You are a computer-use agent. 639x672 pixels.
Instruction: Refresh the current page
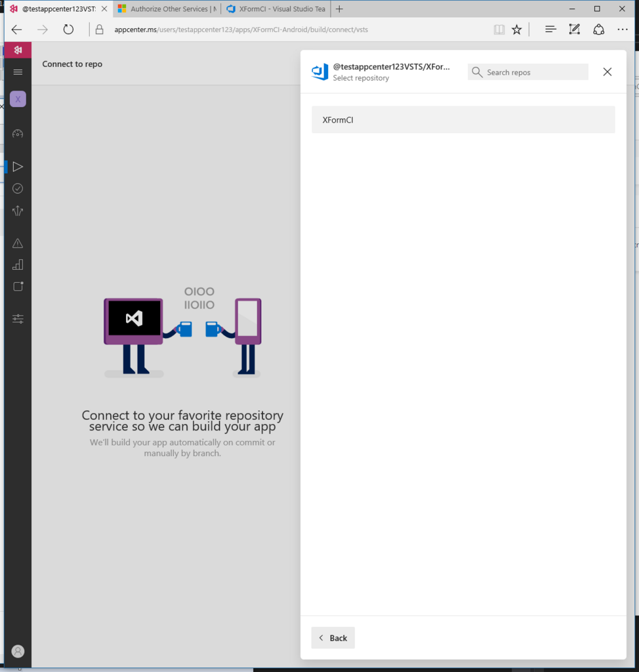[68, 30]
